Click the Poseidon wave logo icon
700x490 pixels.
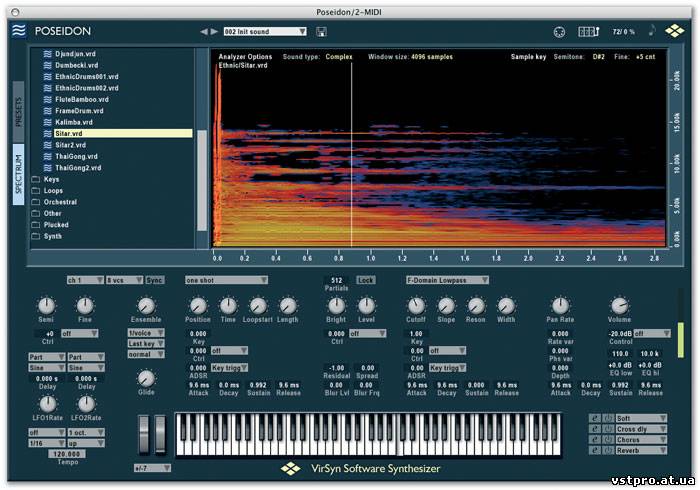[19, 30]
